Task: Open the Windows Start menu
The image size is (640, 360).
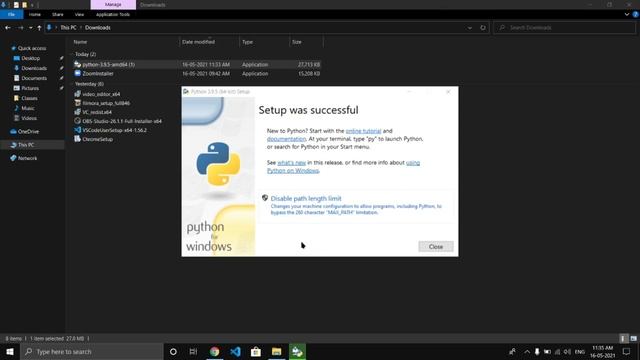Action: click(x=10, y=351)
